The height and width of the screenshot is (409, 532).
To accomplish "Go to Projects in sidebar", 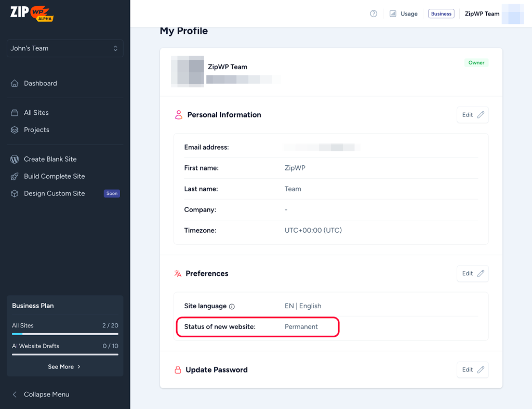I will pos(36,130).
